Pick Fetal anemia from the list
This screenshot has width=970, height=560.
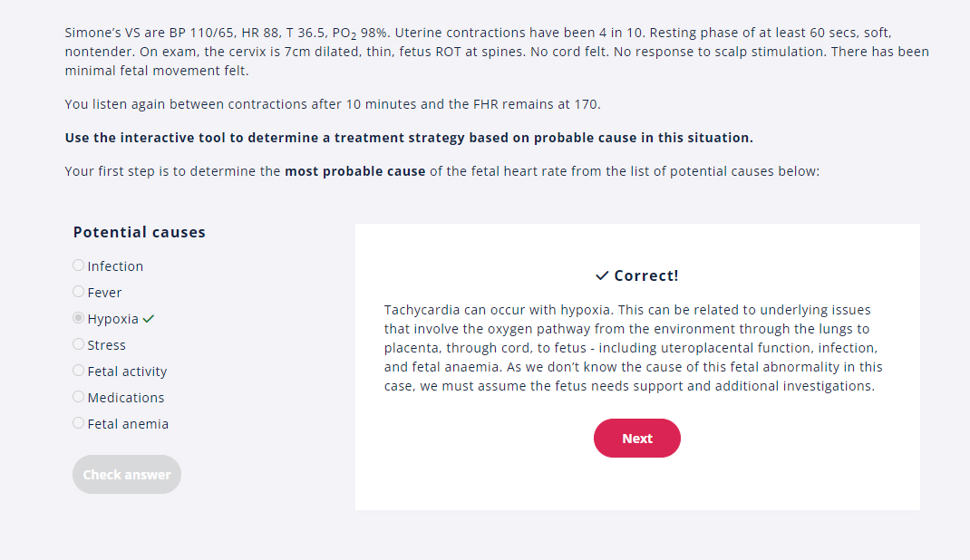pyautogui.click(x=78, y=422)
